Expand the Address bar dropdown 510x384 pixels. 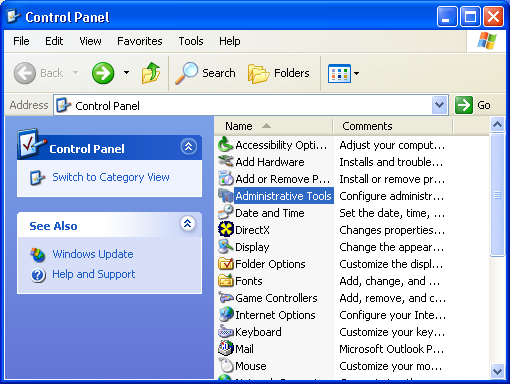439,105
